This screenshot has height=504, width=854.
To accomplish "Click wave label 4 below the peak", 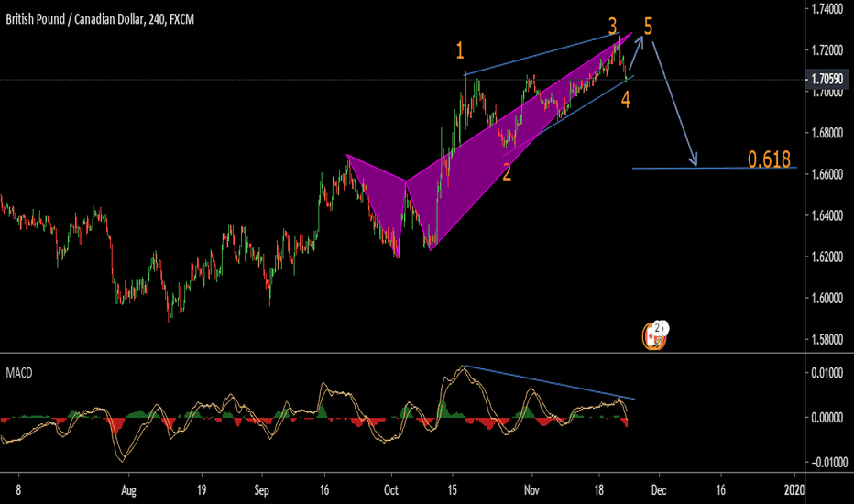I will [x=626, y=99].
